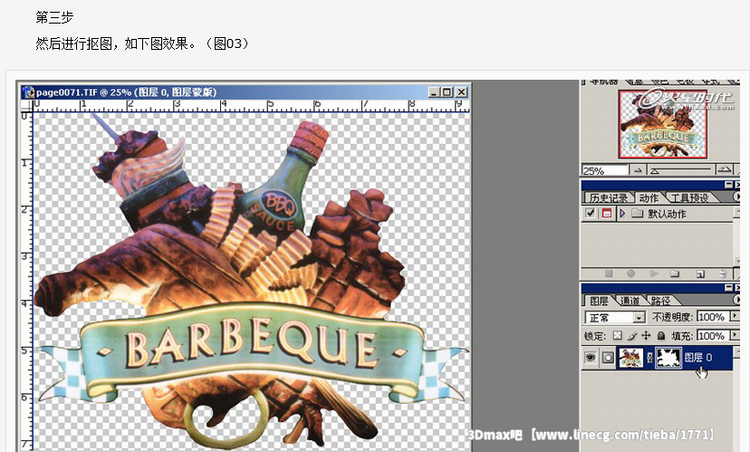Click the create new action icon
This screenshot has width=750, height=452.
700,274
